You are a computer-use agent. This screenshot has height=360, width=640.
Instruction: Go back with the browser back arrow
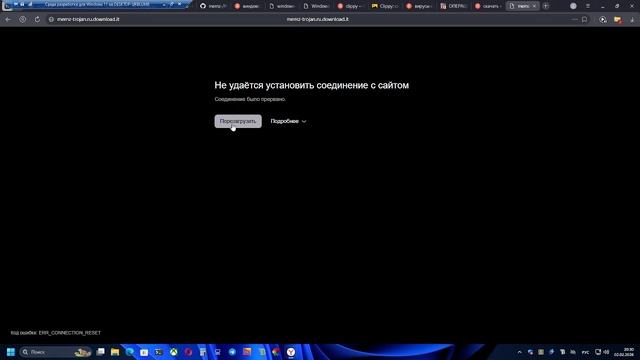click(8, 19)
